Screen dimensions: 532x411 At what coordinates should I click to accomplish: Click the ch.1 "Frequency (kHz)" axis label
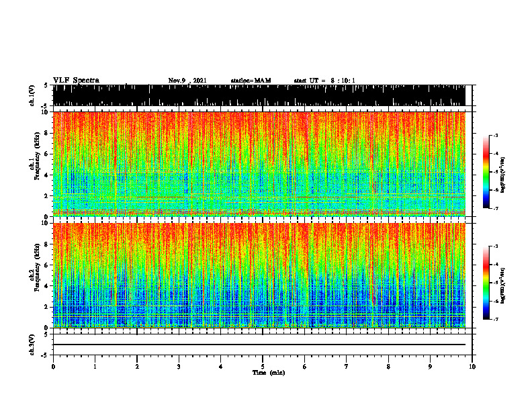point(38,156)
